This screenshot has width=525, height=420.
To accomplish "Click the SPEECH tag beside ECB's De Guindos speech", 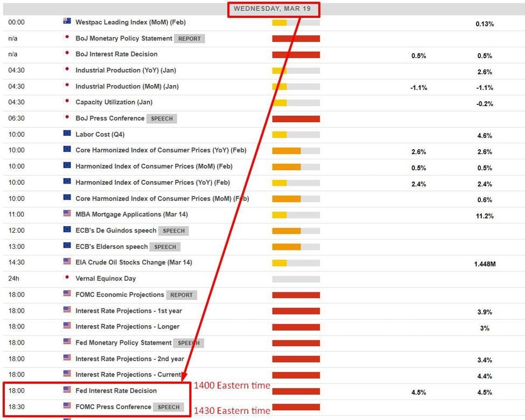I will pos(174,230).
